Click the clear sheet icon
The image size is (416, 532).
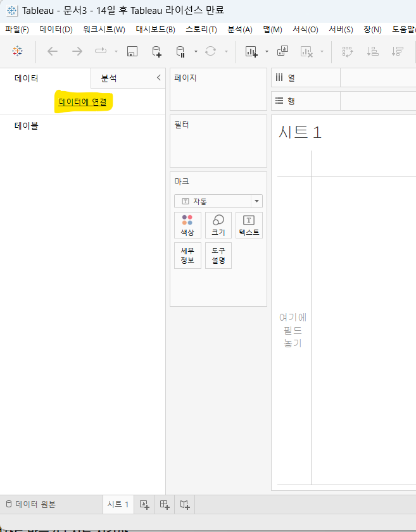coord(306,52)
